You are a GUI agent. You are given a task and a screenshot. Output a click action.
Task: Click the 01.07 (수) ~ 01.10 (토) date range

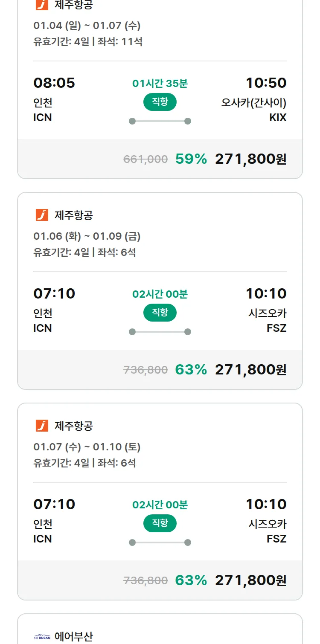click(x=87, y=447)
